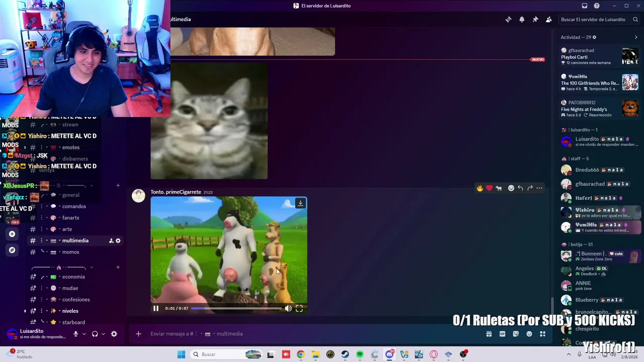The width and height of the screenshot is (644, 362).
Task: Open activity settings gear next to Actividad
Action: pyautogui.click(x=594, y=37)
